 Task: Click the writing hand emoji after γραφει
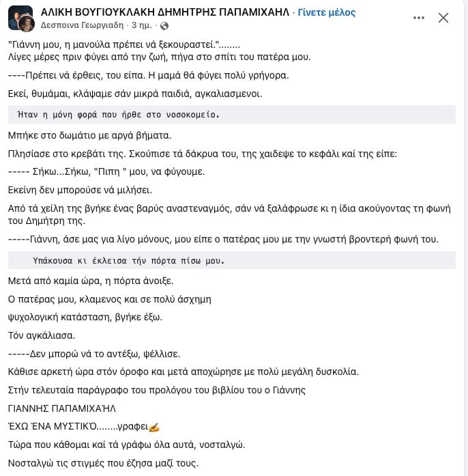(x=154, y=428)
